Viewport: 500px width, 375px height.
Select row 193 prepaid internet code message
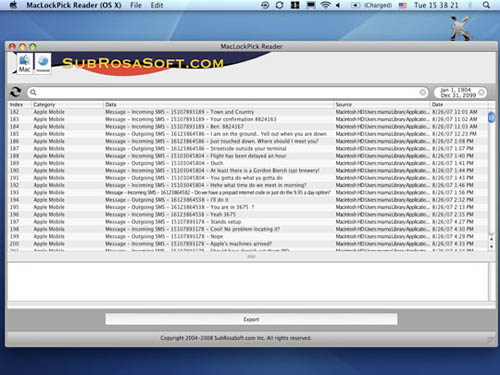point(248,192)
